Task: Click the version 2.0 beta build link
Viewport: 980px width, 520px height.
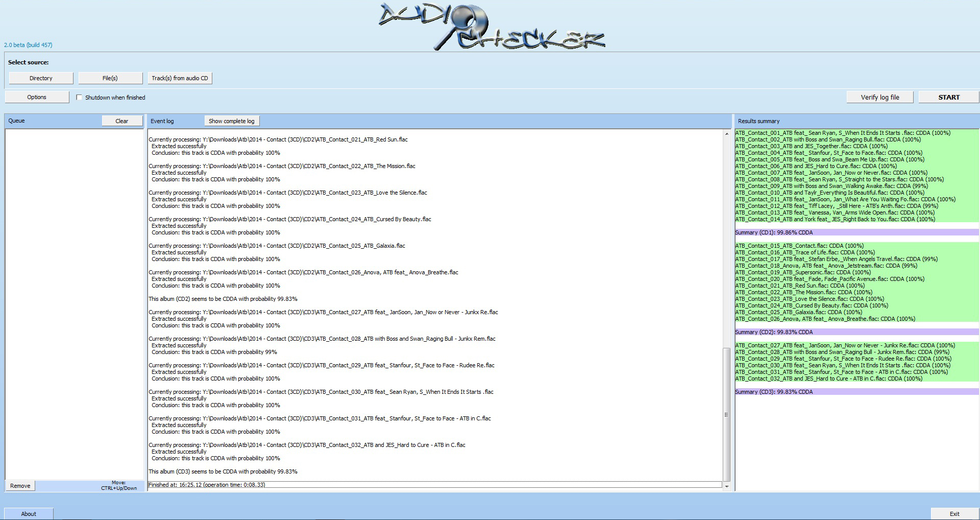Action: (28, 45)
